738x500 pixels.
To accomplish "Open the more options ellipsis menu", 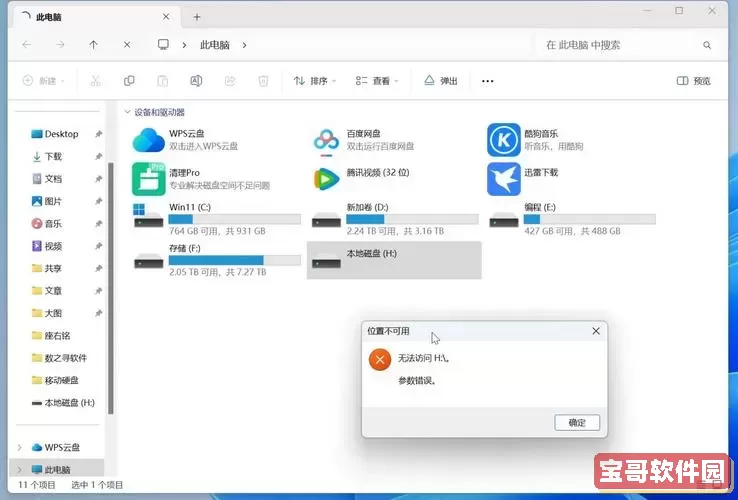I will [488, 81].
